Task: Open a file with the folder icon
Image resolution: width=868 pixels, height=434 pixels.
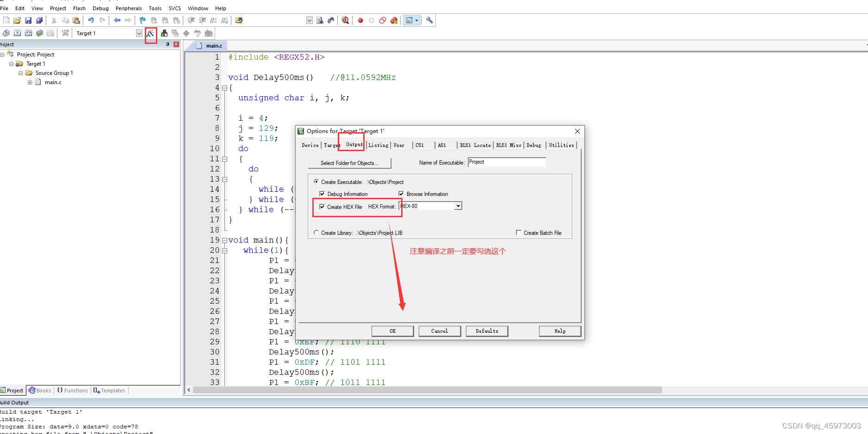Action: (x=17, y=20)
